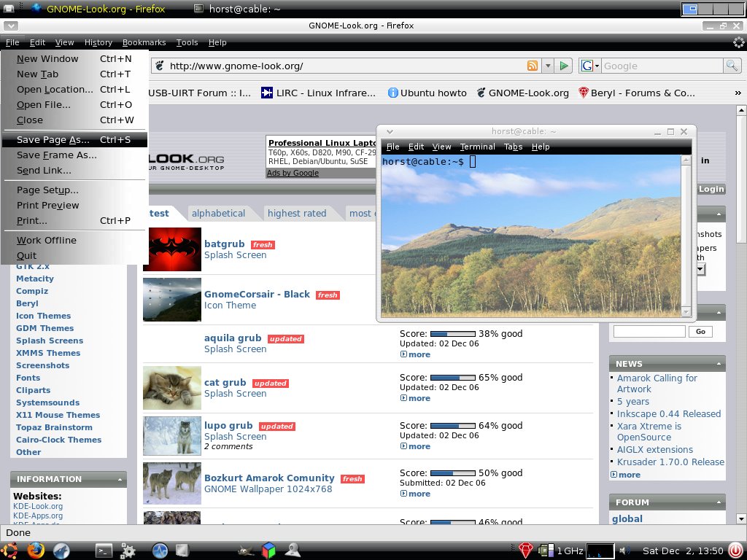Click the volume speaker applet
This screenshot has width=747, height=560.
624,551
